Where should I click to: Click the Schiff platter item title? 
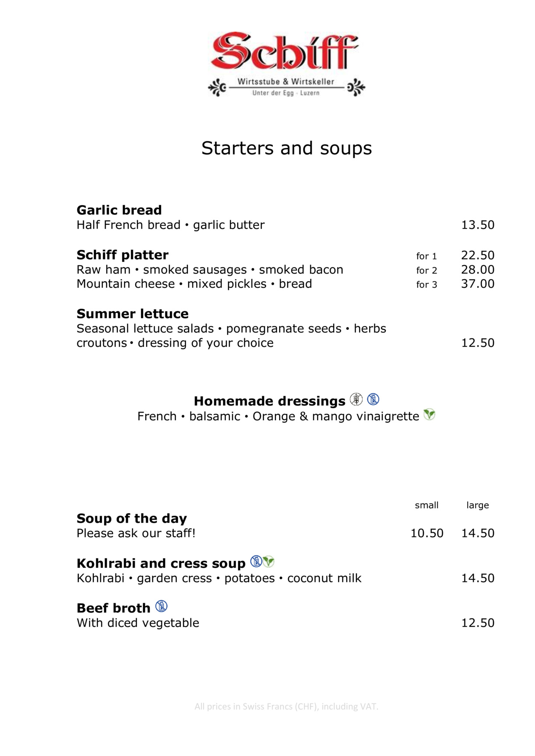123,255
